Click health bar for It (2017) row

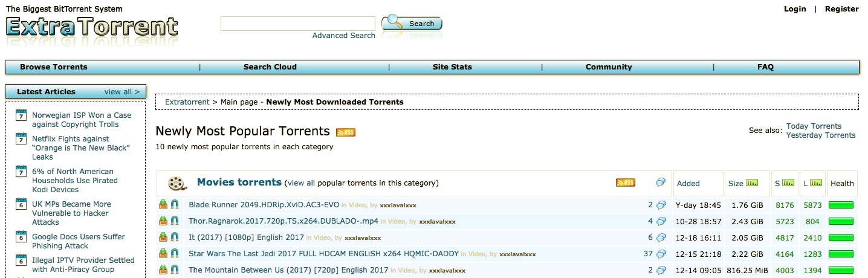point(841,238)
